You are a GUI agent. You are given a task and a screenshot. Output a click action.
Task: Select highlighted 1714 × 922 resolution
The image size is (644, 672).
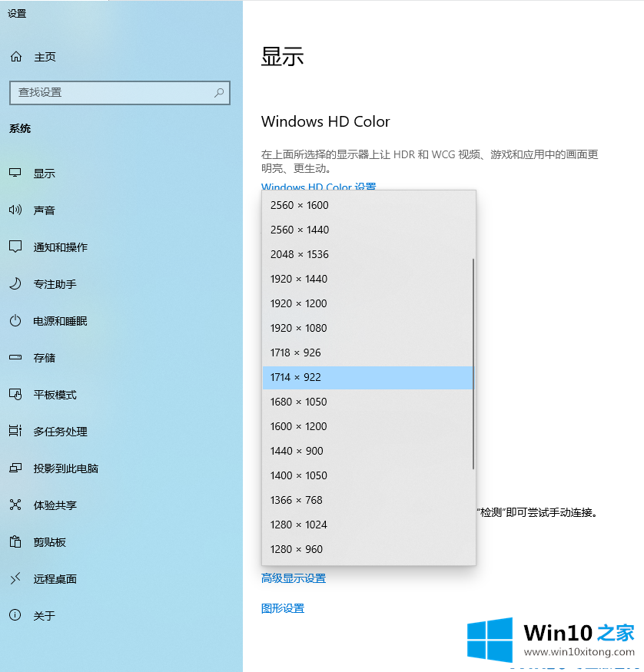point(368,378)
